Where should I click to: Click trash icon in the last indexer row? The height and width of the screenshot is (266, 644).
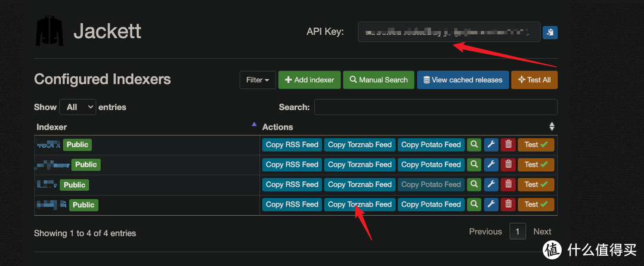(508, 205)
